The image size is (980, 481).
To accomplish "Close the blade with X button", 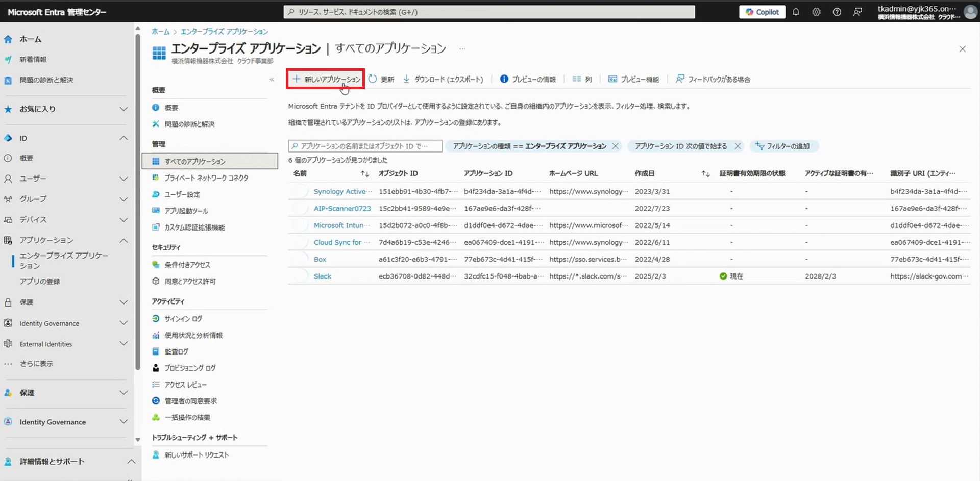I will point(962,49).
